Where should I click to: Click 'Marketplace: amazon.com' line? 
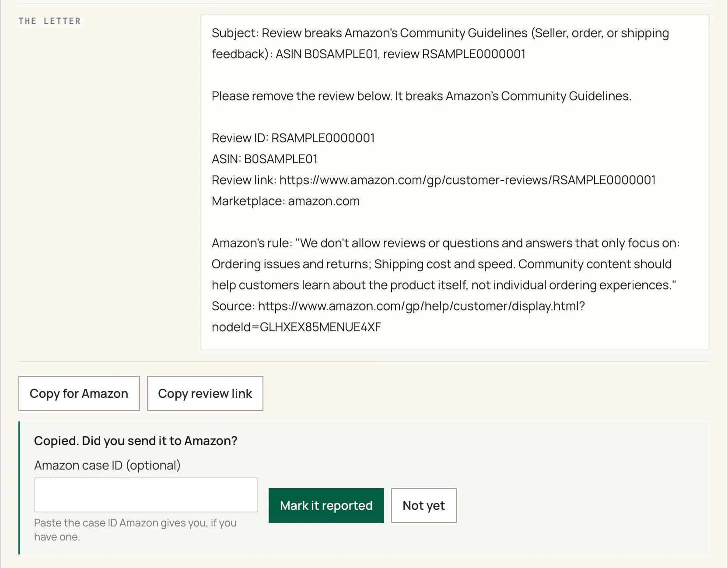pos(286,201)
